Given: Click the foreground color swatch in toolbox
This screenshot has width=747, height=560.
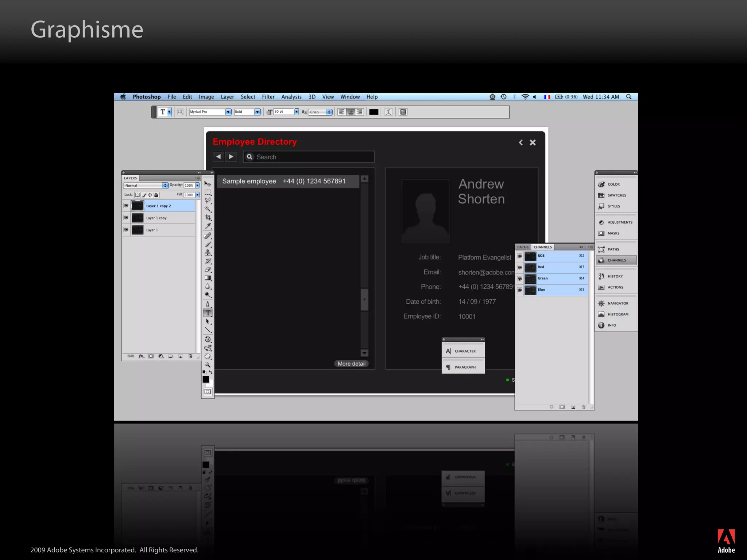Looking at the screenshot, I should pos(206,380).
